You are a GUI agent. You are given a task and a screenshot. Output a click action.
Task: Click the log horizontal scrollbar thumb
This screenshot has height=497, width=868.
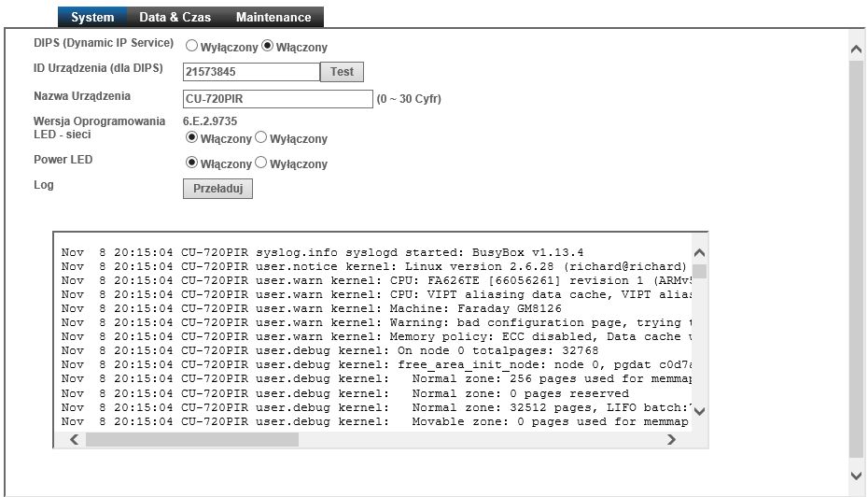tap(192, 439)
